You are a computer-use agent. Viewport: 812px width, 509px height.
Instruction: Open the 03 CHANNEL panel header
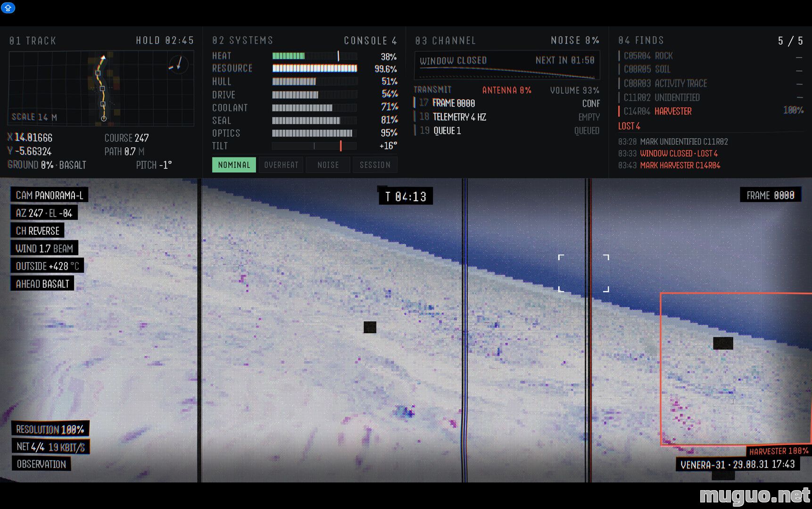coord(446,41)
